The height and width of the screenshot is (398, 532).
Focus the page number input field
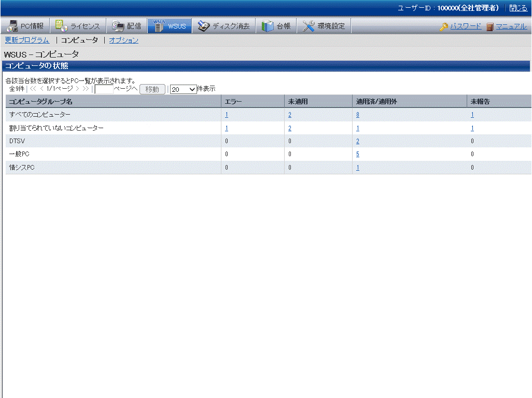tap(104, 89)
